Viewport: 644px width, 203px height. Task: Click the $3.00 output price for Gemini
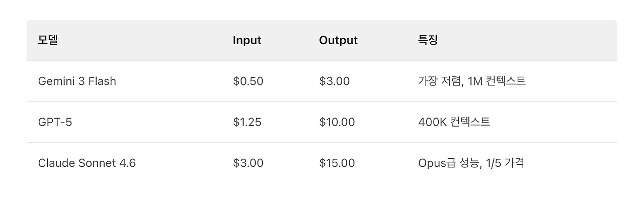[x=334, y=81]
